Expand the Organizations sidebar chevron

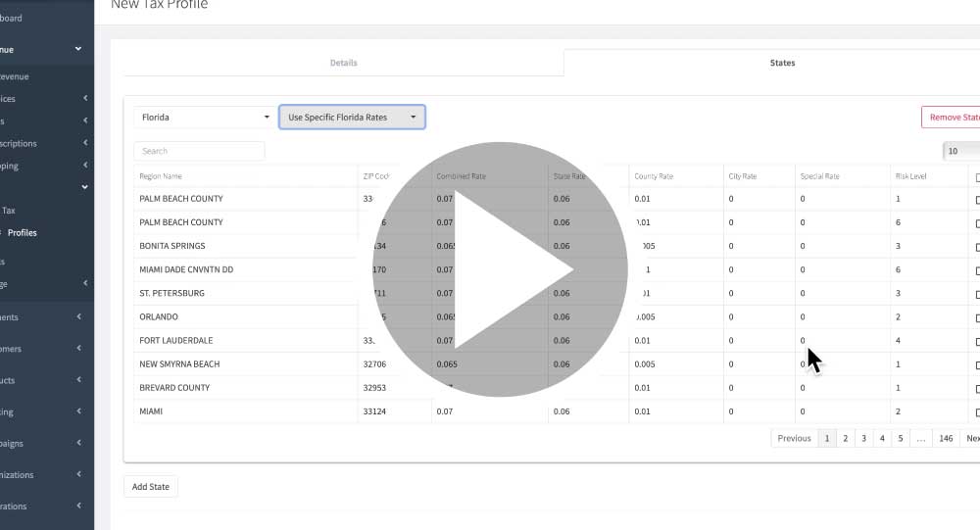coord(78,474)
